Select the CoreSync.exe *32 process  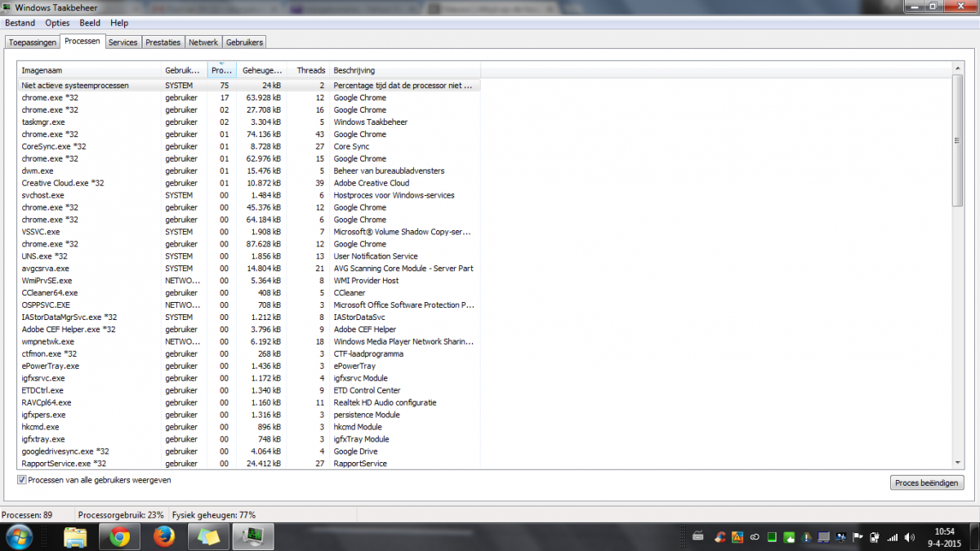coord(248,146)
